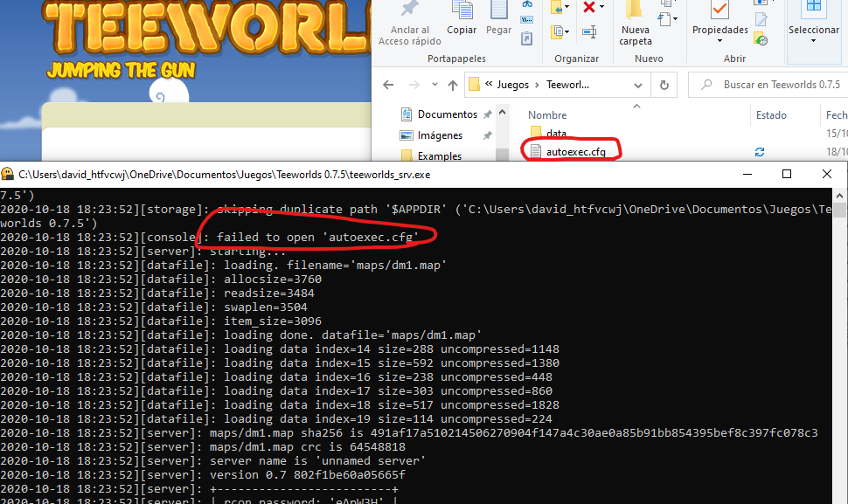848x504 pixels.
Task: Create a new folder with Nueva carpeta
Action: [636, 24]
